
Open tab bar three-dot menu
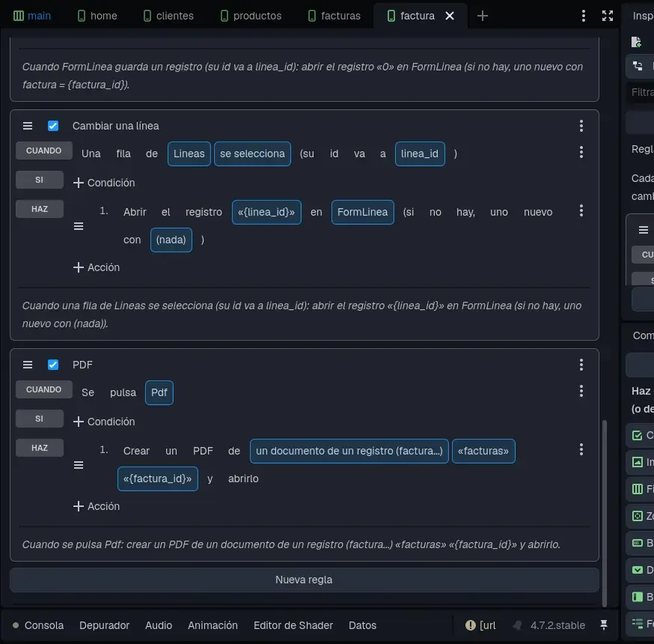click(583, 16)
